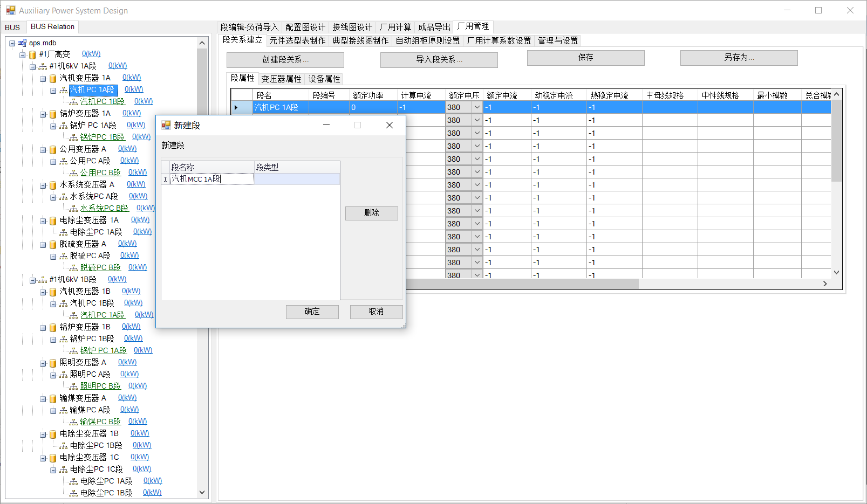Click the transformer icon beside 脱硫变压器 A
The width and height of the screenshot is (867, 504).
point(53,244)
